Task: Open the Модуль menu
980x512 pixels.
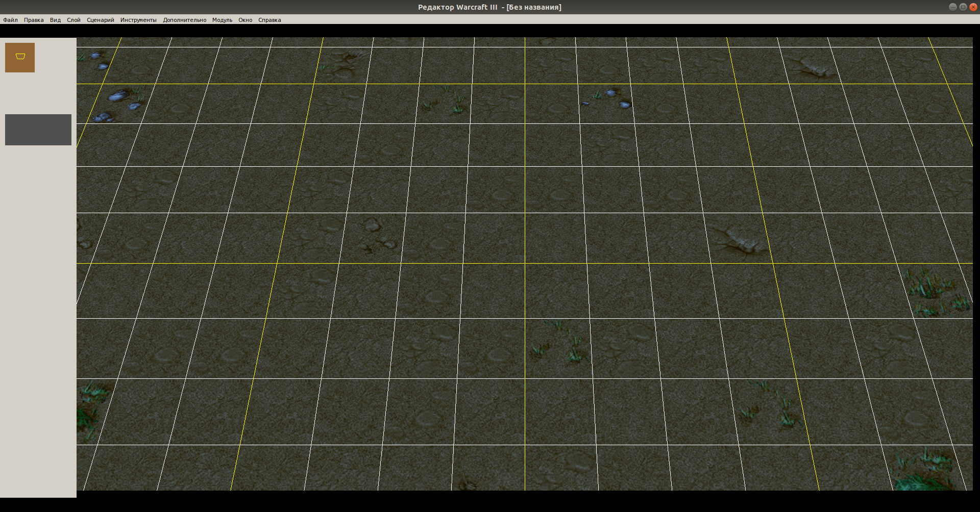Action: tap(222, 20)
